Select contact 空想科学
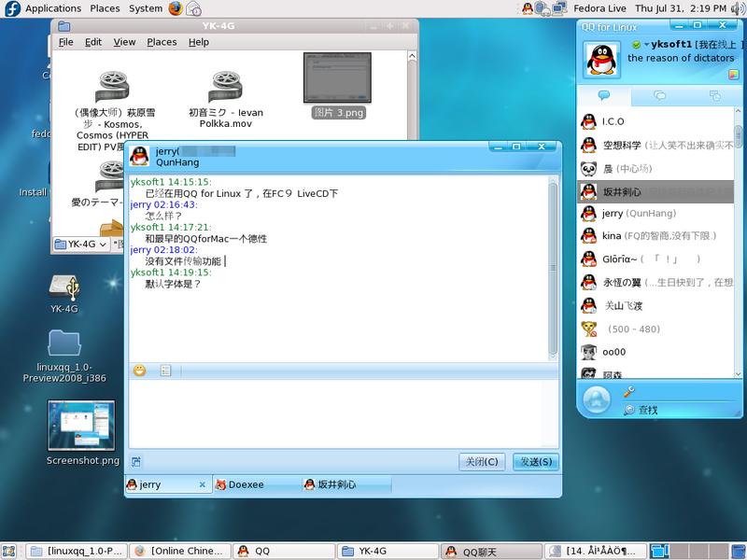The width and height of the screenshot is (747, 560). pyautogui.click(x=656, y=145)
